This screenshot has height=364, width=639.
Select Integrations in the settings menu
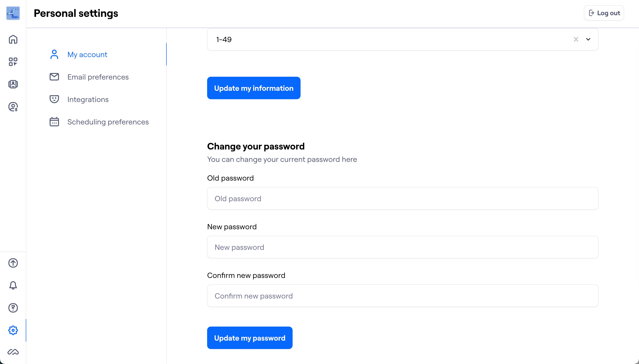pos(88,99)
